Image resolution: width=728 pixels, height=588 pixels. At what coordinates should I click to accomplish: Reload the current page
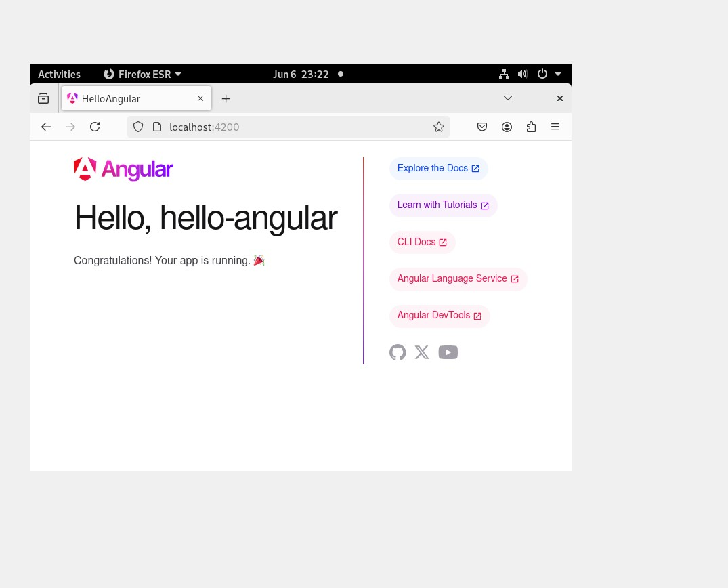(95, 127)
